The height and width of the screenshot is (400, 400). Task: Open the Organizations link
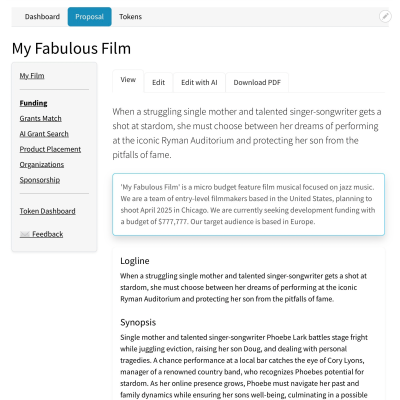(x=42, y=165)
